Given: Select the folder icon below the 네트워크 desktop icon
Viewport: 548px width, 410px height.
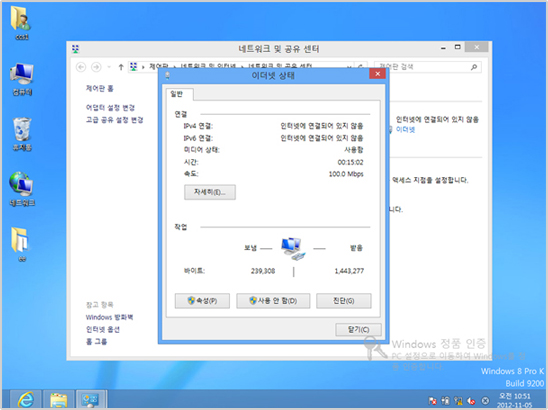Looking at the screenshot, I should [21, 244].
